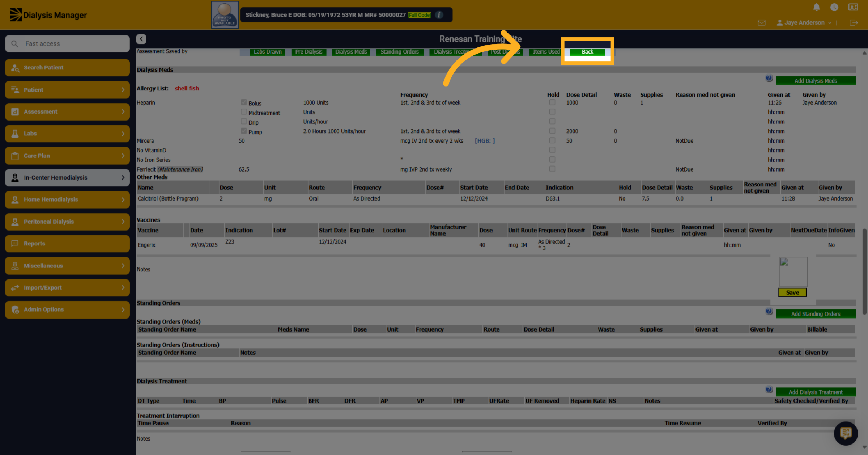Click the Reports sidebar item

tap(67, 244)
